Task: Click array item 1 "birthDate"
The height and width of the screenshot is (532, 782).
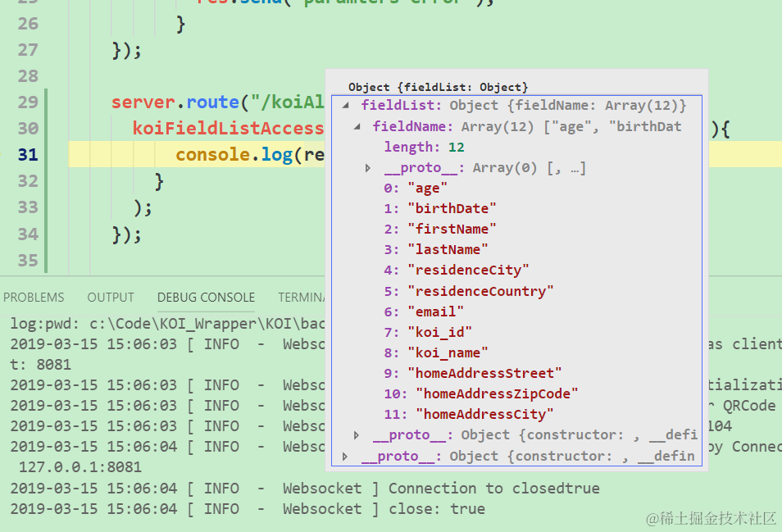Action: pyautogui.click(x=440, y=208)
